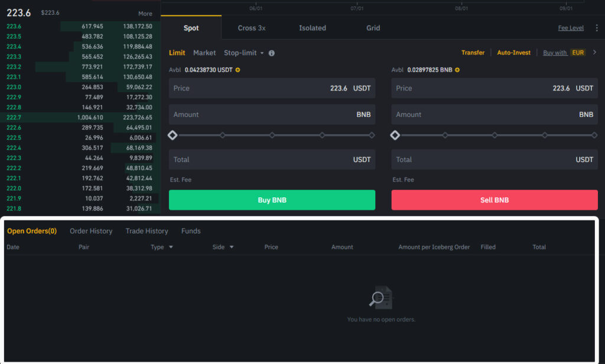Select the Market order type
605x364 pixels.
204,53
